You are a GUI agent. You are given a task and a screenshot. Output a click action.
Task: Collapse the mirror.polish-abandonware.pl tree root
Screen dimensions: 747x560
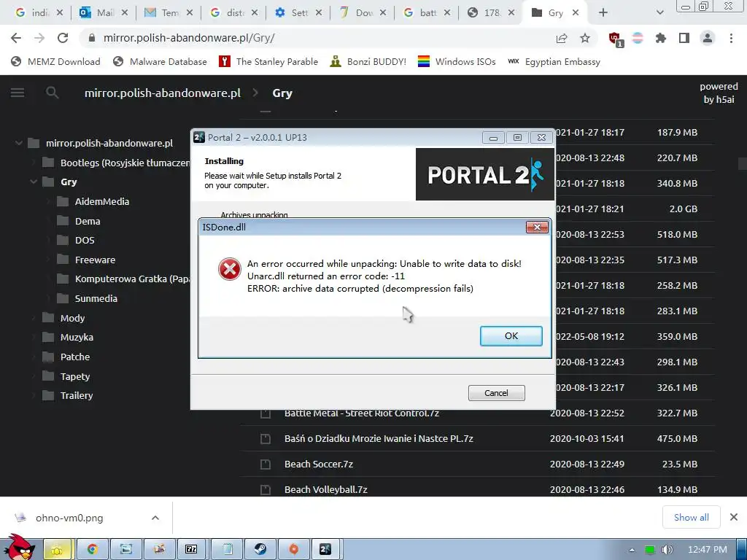point(18,143)
